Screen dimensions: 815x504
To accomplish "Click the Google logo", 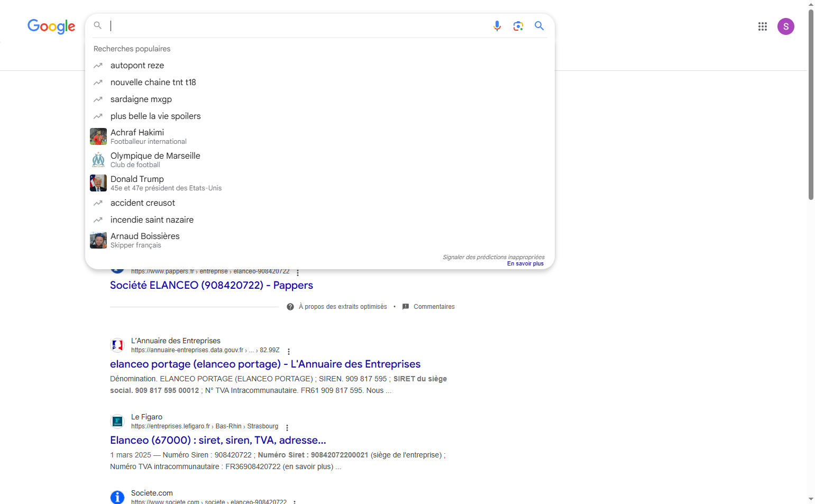I will pyautogui.click(x=51, y=26).
